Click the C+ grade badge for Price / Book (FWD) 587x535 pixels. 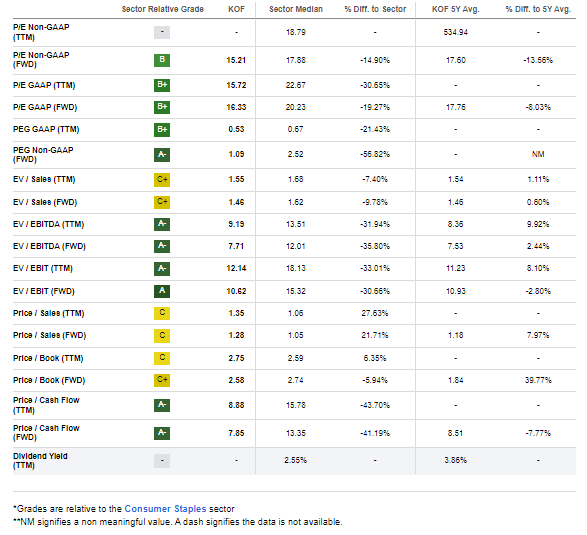tap(162, 380)
